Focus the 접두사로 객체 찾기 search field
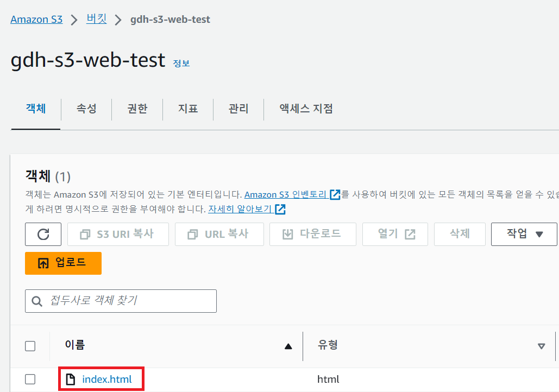Screen dimensions: 559x392 121,301
